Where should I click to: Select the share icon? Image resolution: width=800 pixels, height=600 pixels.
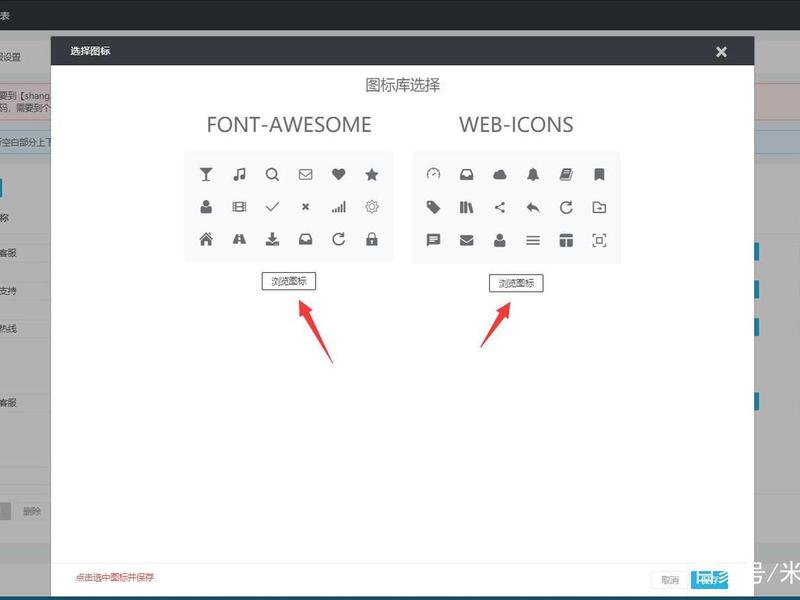499,207
